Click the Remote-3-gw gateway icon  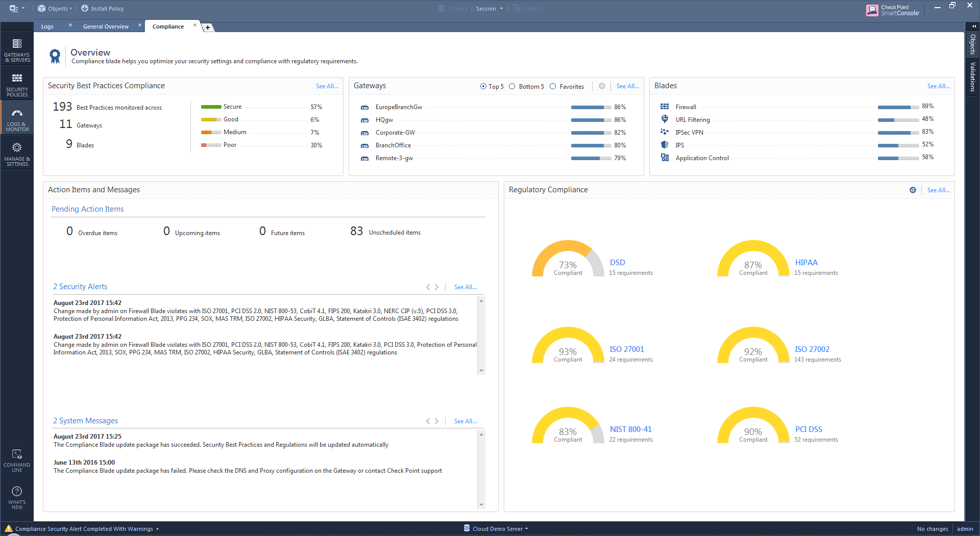point(364,159)
